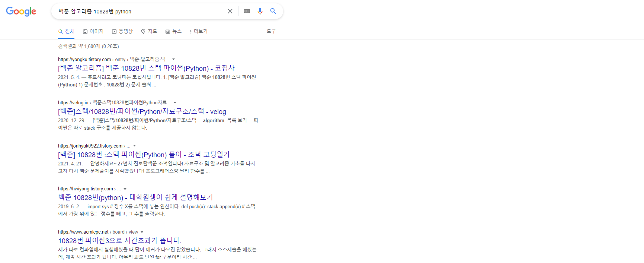
Task: Open yongku.tistory.com result options arrow
Action: click(x=173, y=60)
